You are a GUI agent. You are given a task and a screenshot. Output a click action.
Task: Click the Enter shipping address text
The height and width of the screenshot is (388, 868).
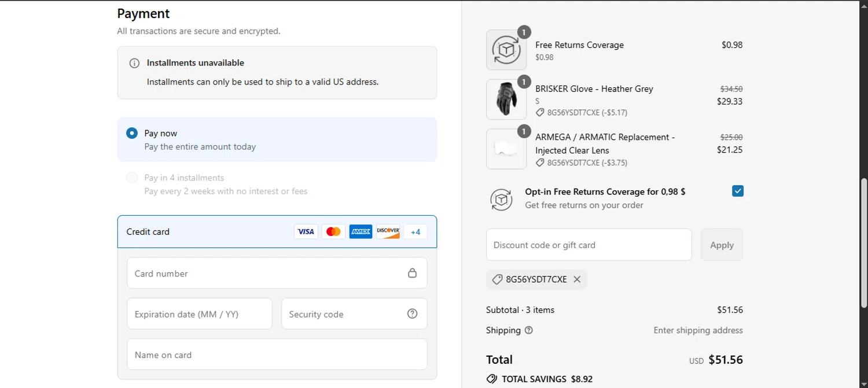point(698,330)
